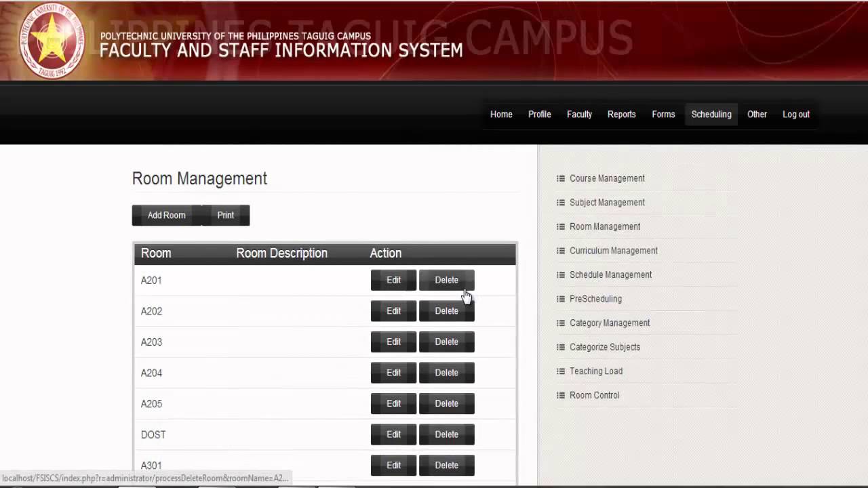Open Room Control link

pos(594,395)
